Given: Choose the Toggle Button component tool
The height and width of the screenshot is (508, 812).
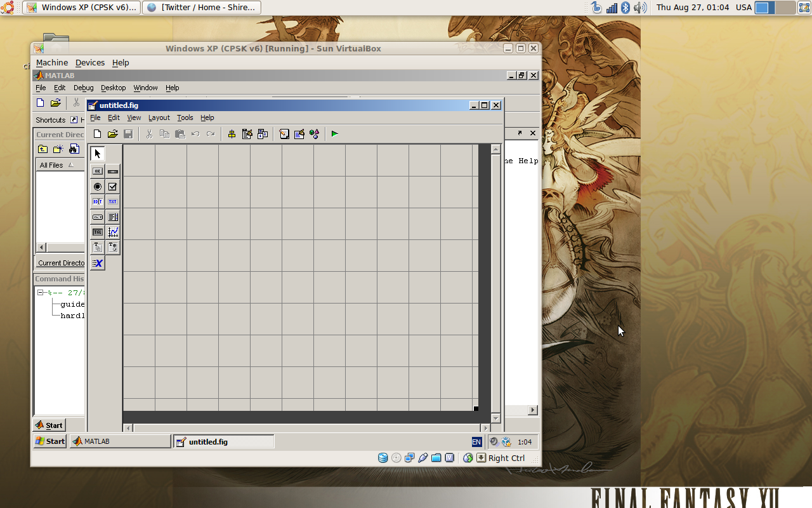Looking at the screenshot, I should pyautogui.click(x=98, y=232).
